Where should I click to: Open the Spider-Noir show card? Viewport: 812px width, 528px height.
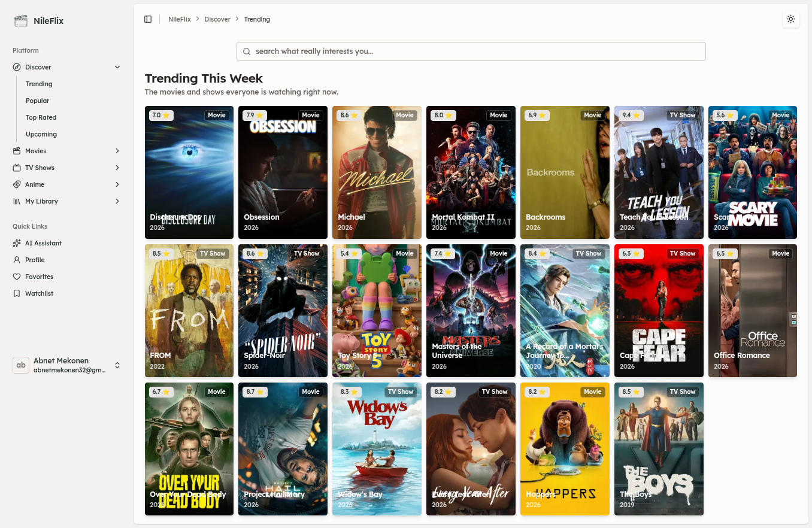click(283, 311)
